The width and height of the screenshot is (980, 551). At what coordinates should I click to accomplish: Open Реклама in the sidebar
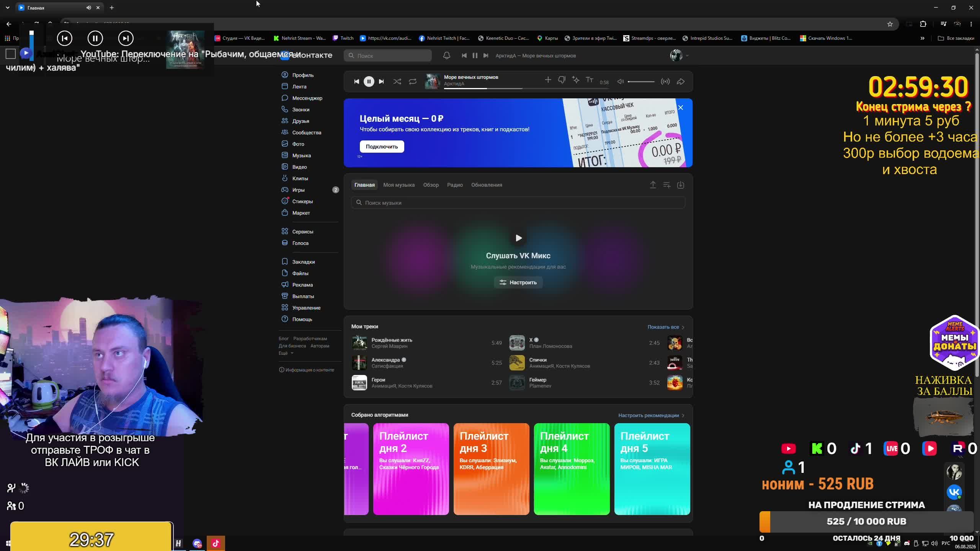[x=302, y=285]
